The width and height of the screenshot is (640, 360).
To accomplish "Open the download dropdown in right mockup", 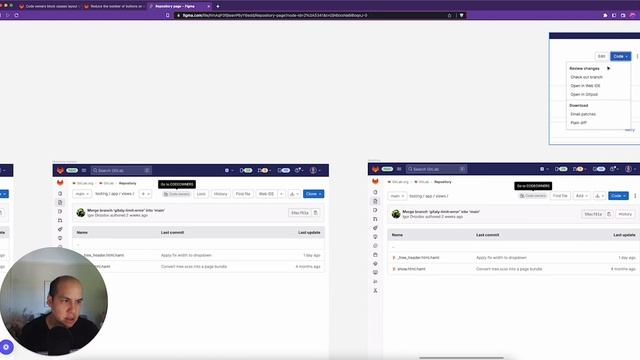I will pos(599,196).
